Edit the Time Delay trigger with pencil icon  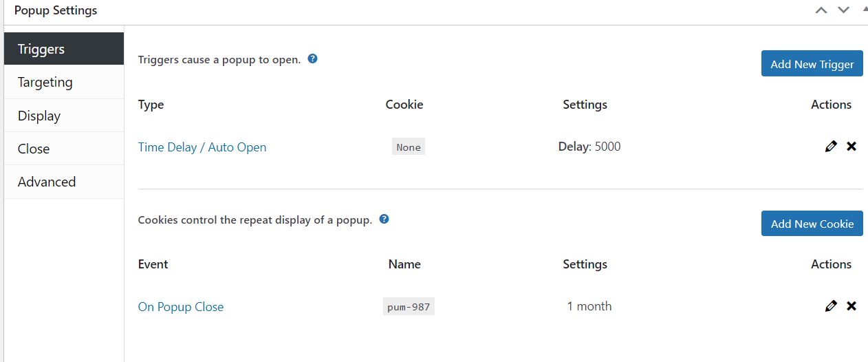pyautogui.click(x=831, y=147)
